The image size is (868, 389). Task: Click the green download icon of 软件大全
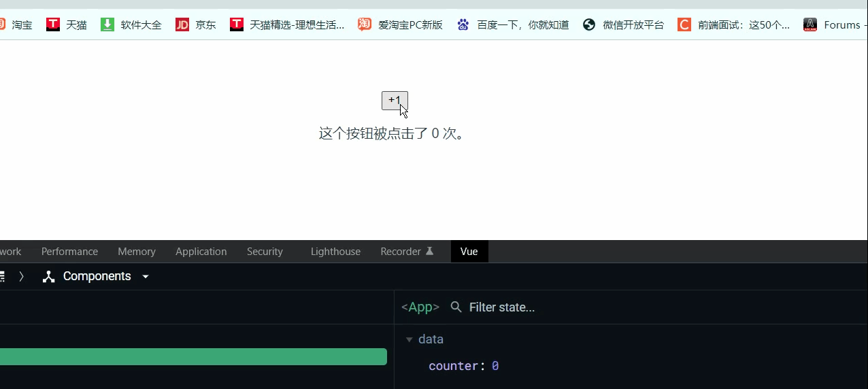click(107, 24)
